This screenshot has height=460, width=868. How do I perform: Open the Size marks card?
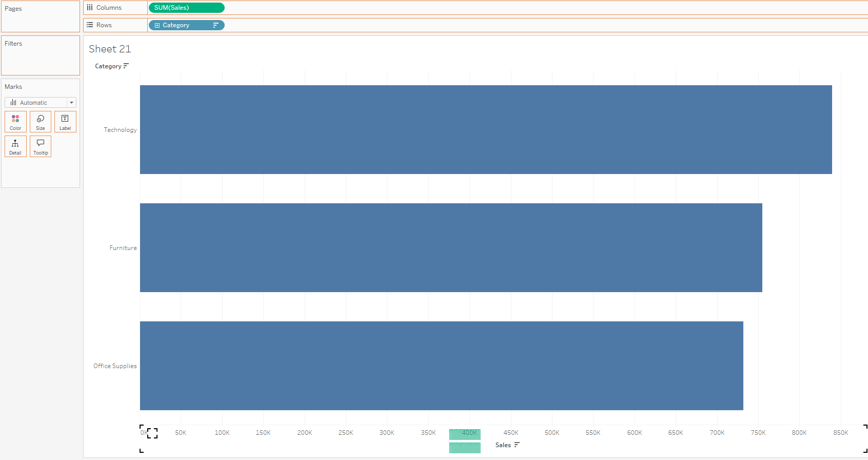(x=41, y=122)
